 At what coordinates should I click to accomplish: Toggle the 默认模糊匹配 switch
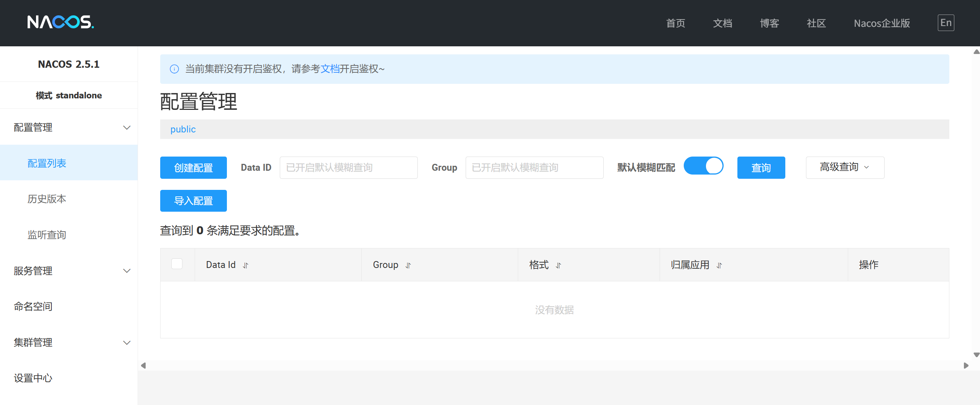pos(704,166)
